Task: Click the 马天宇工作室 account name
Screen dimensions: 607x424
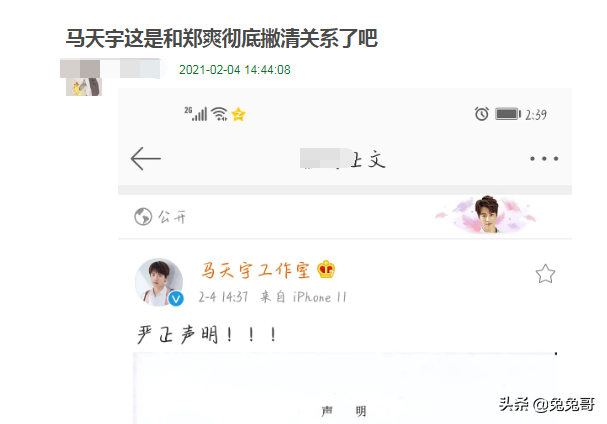Action: coord(255,270)
